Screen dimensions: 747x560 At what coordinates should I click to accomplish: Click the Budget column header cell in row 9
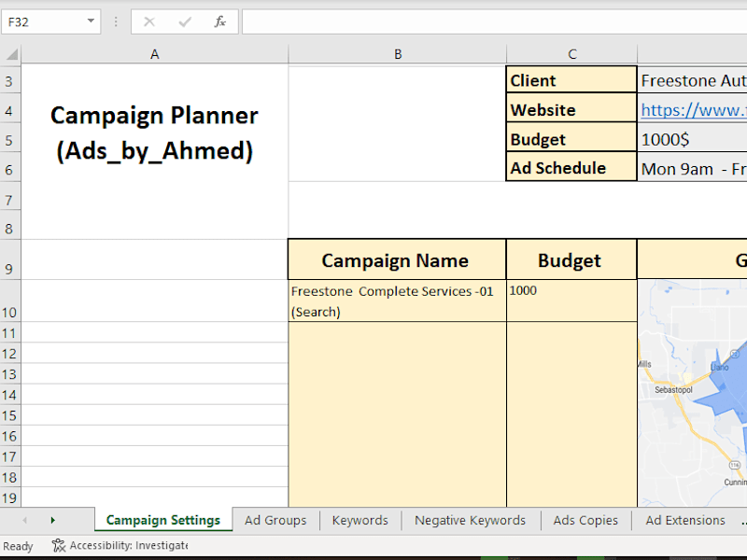pyautogui.click(x=571, y=259)
